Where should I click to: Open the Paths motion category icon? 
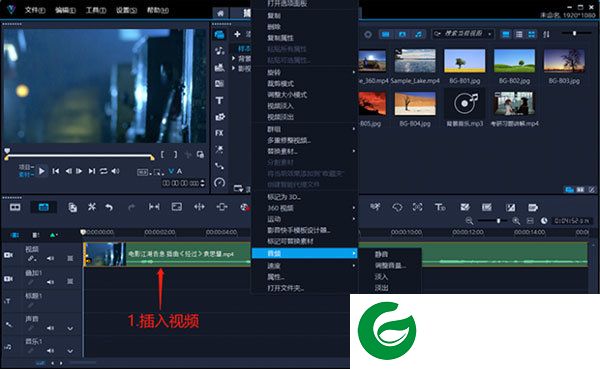tap(219, 166)
